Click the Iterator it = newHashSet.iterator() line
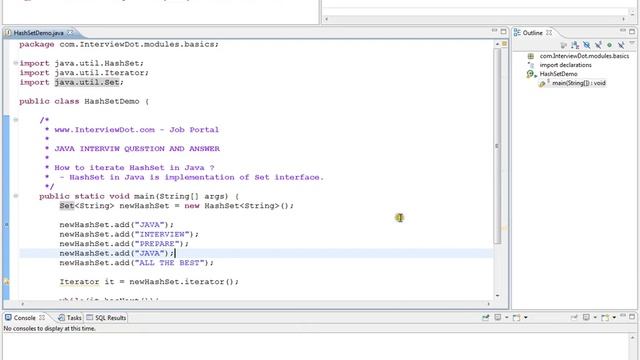 coord(149,282)
